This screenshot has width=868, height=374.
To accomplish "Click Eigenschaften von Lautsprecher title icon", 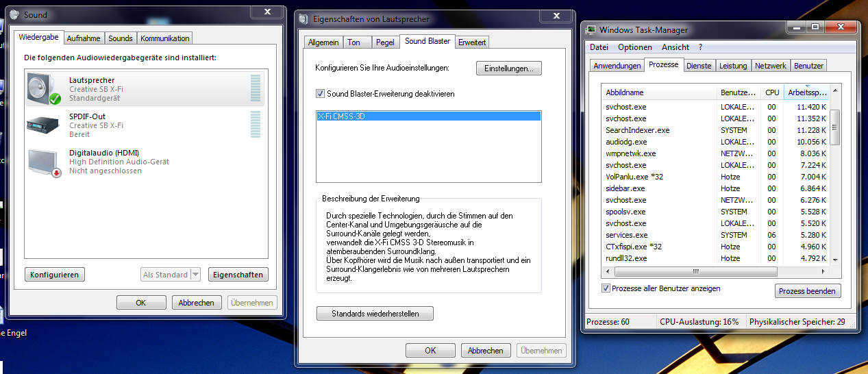I will pos(304,19).
